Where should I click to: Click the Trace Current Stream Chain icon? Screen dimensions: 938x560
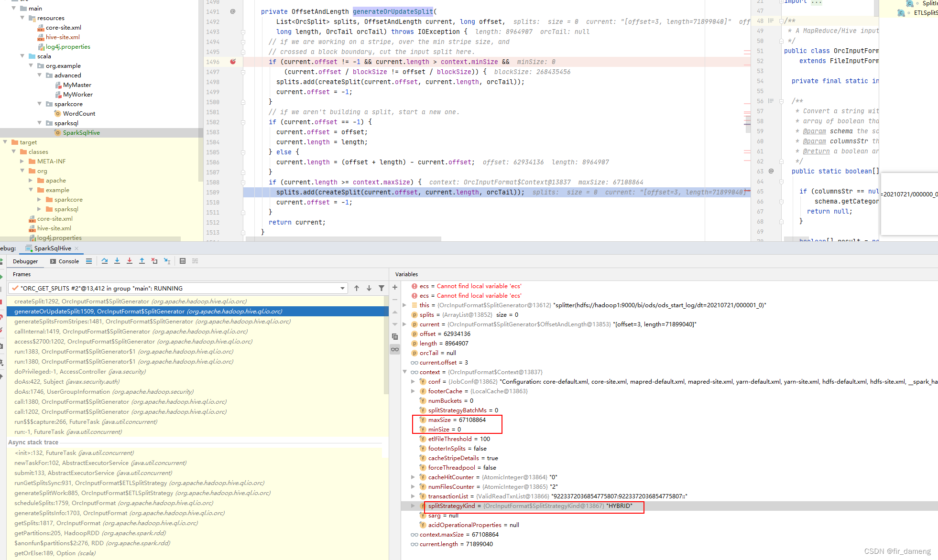195,261
